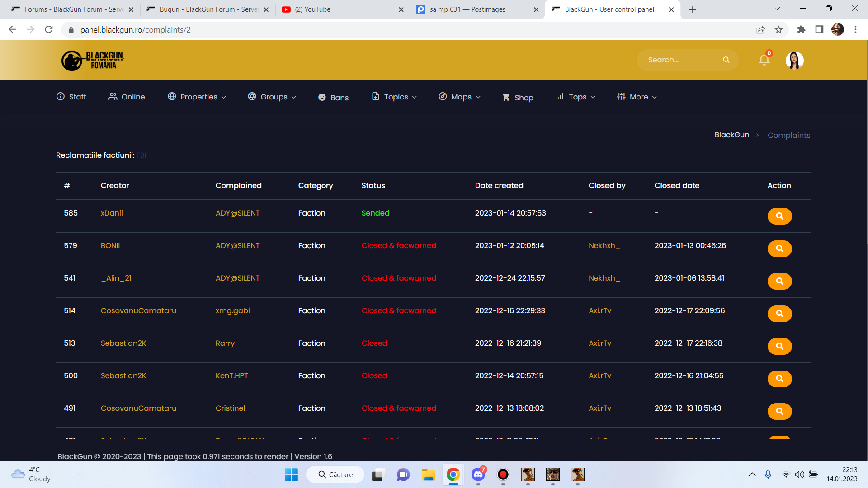
Task: Open the user avatar profile menu
Action: click(x=794, y=60)
